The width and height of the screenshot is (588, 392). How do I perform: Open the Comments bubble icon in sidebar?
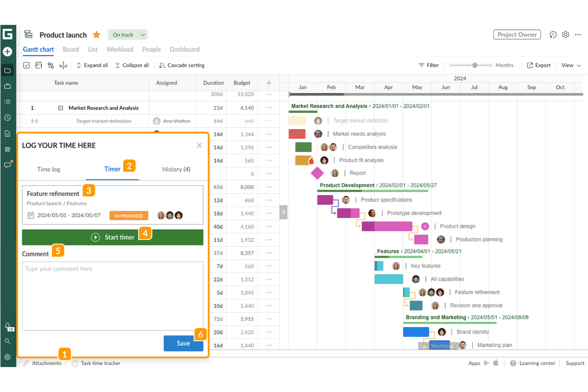click(8, 165)
